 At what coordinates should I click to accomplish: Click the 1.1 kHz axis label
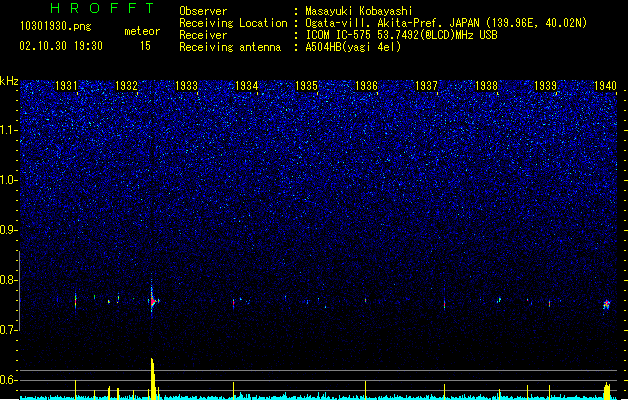point(8,130)
